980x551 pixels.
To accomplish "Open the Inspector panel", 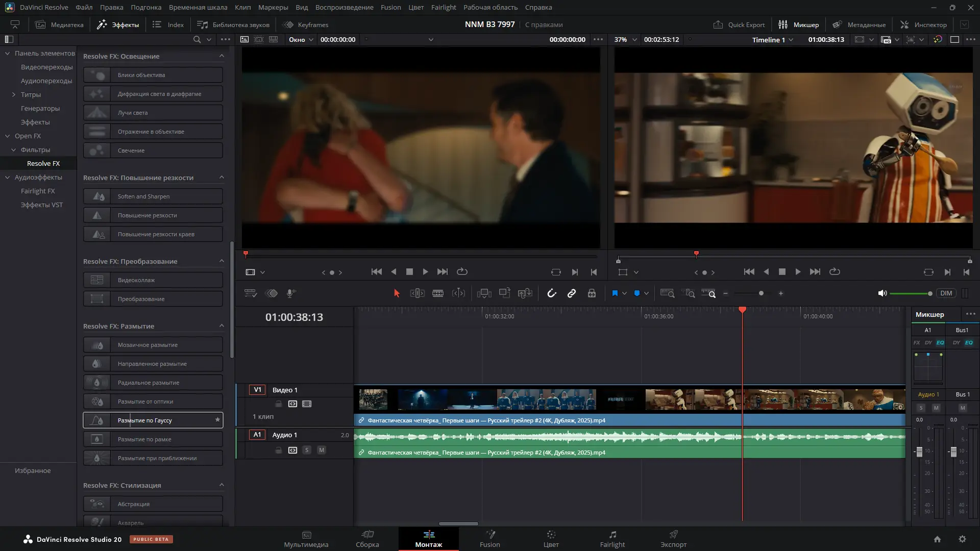I will [x=923, y=24].
